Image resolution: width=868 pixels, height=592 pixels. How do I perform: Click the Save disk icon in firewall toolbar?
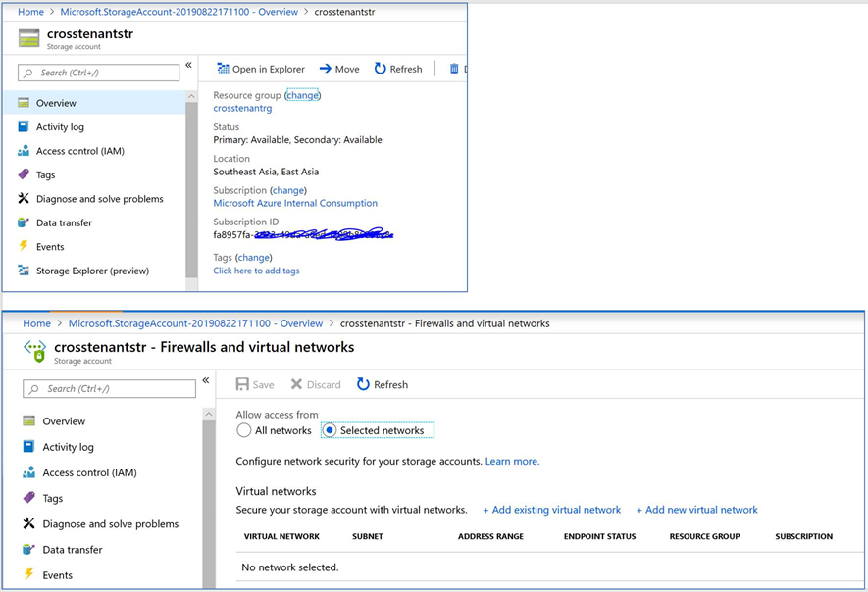tap(242, 385)
